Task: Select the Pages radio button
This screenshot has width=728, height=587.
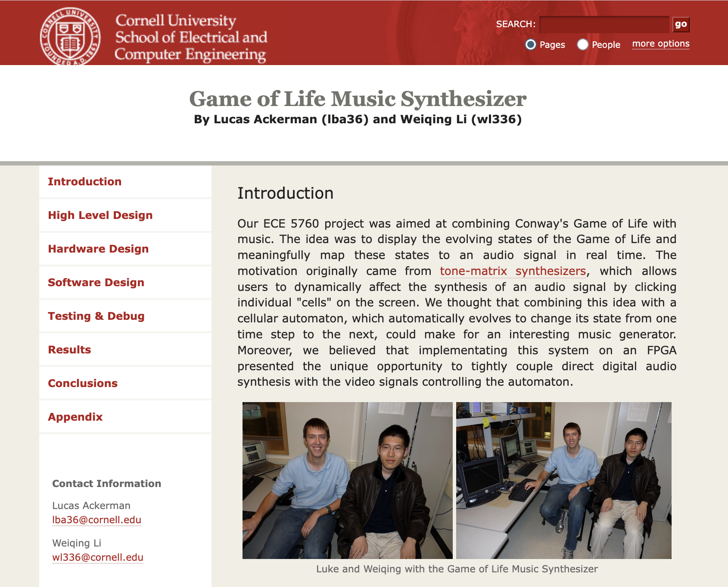Action: tap(531, 44)
